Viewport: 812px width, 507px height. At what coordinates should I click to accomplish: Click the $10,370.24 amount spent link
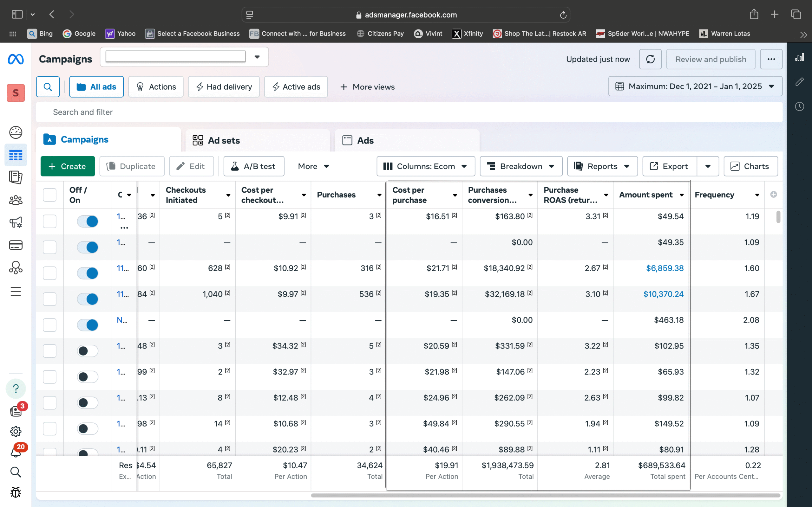coord(663,294)
